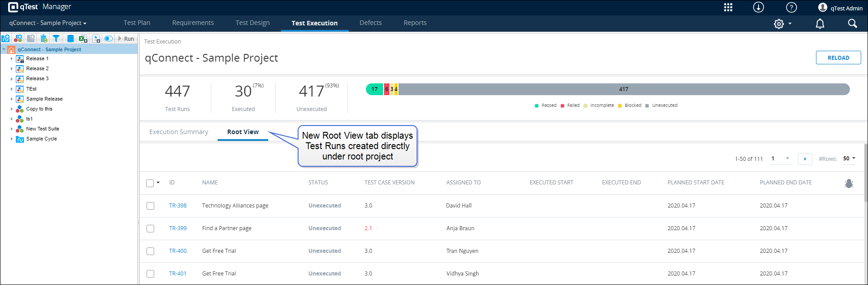Go to the Defects menu
Viewport: 868px width, 285px height.
tap(370, 23)
